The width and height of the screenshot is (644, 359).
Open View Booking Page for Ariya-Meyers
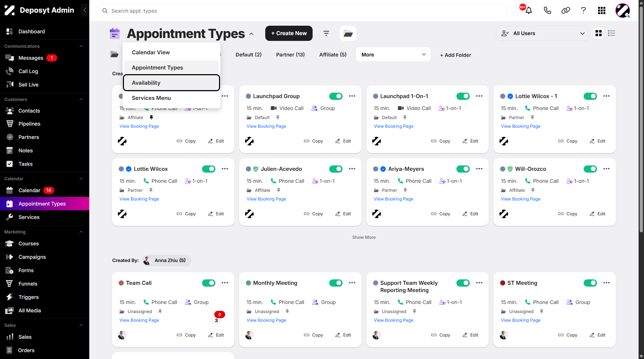coord(394,199)
